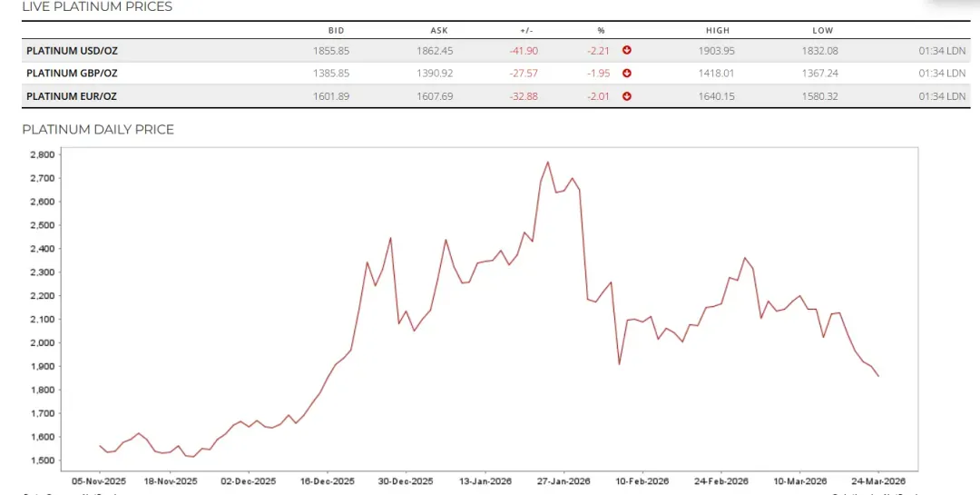This screenshot has height=495, width=980.
Task: Click the EUR low value 1580.32
Action: pyautogui.click(x=820, y=96)
